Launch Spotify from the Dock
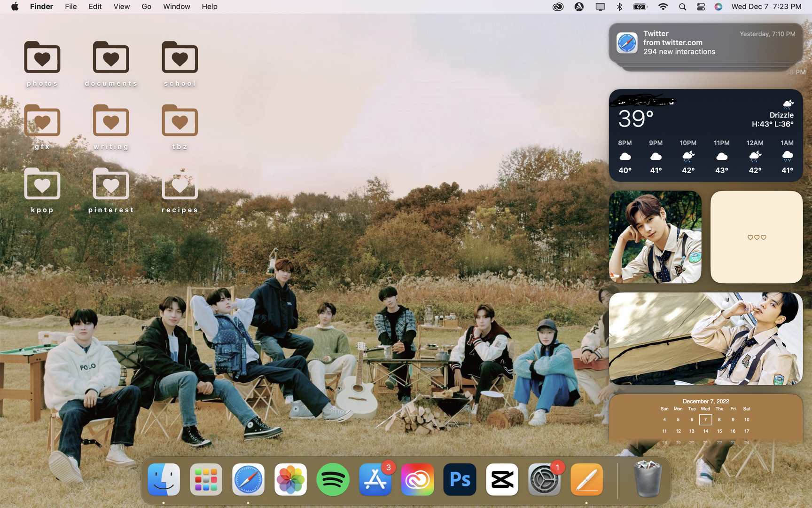 tap(333, 480)
